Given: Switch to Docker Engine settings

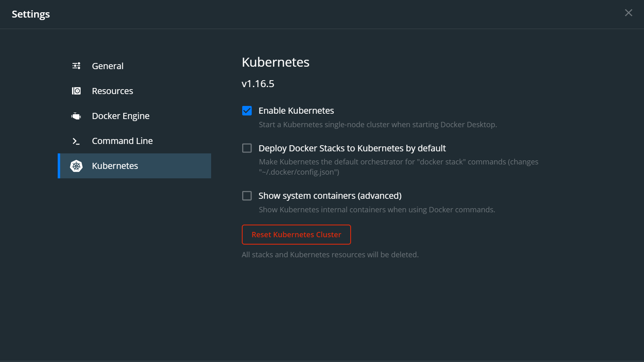Looking at the screenshot, I should (135, 116).
